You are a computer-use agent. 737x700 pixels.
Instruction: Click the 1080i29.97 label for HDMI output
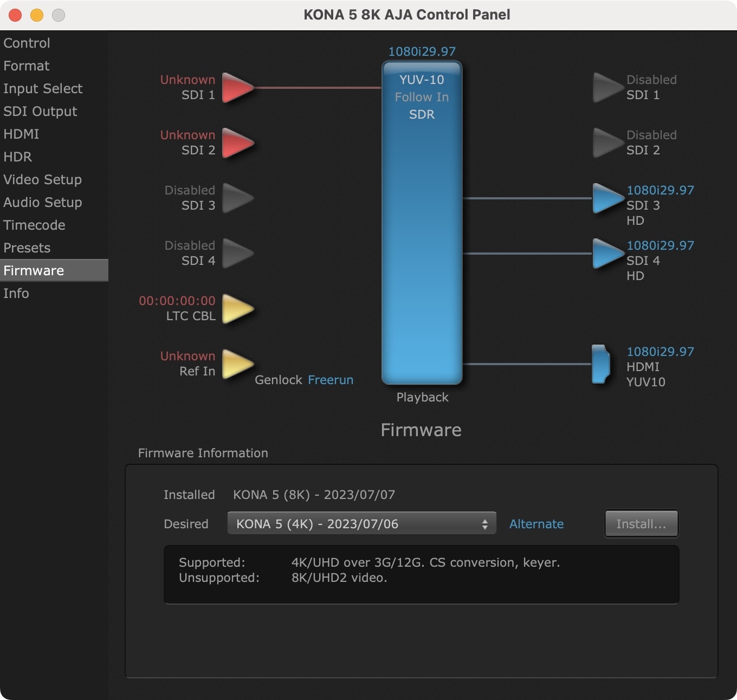tap(660, 352)
